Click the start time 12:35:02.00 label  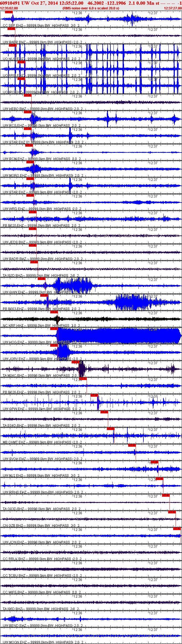point(9,8)
